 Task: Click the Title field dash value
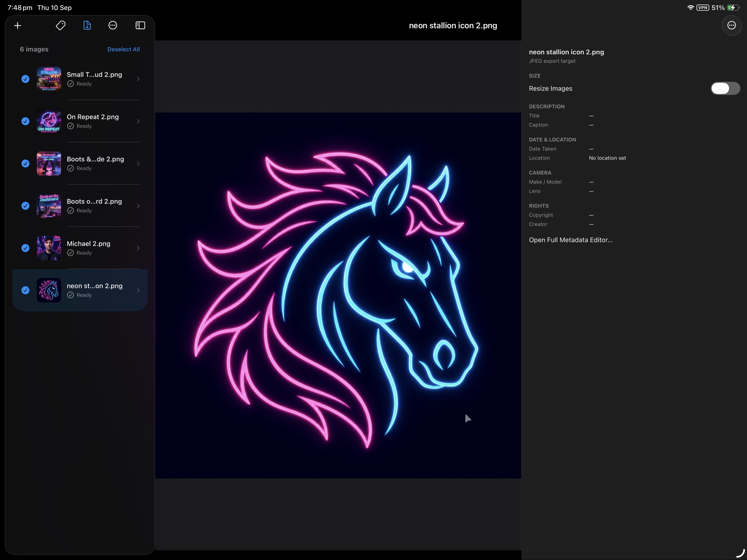(591, 116)
